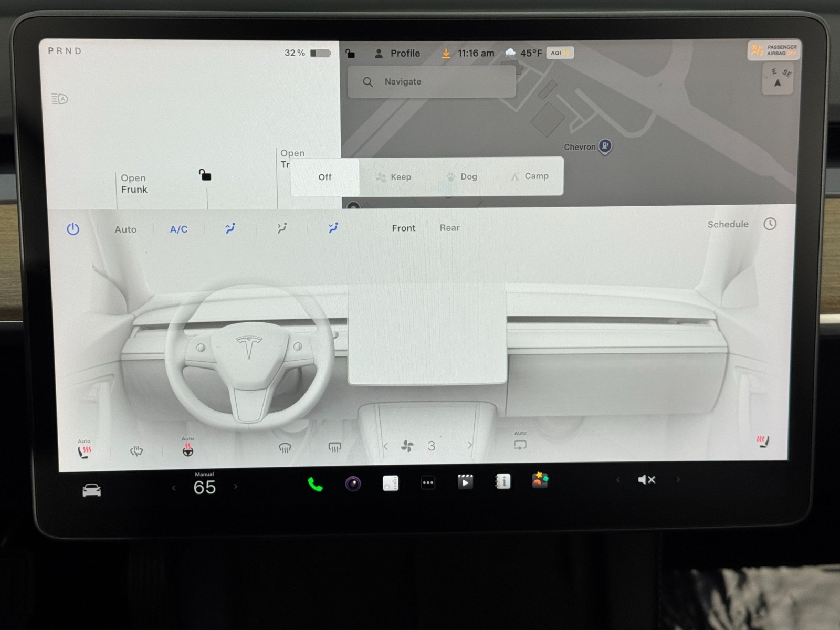Switch to Rear climate tab
The height and width of the screenshot is (630, 840).
point(449,228)
